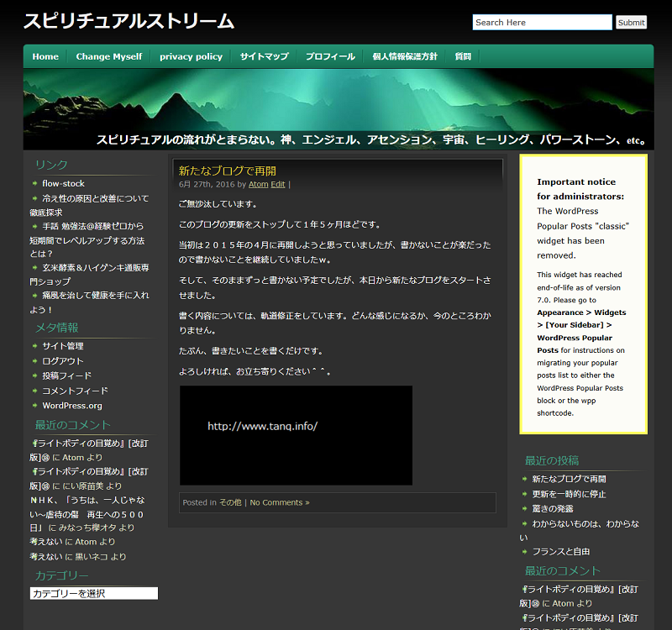This screenshot has height=630, width=672.
Task: Focus the Search Here input field
Action: [x=542, y=23]
